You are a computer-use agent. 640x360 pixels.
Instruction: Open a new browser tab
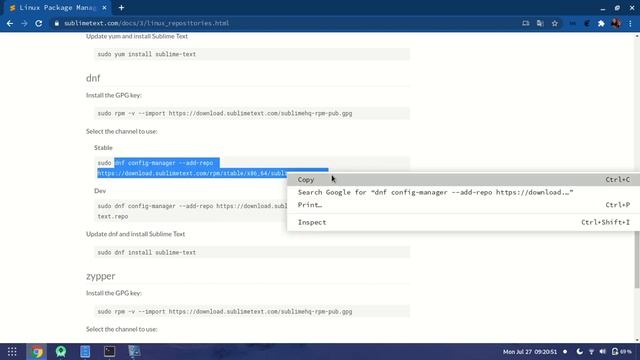click(121, 8)
